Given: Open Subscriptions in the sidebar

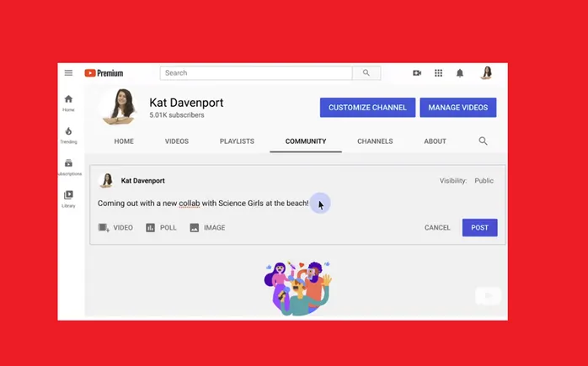Looking at the screenshot, I should 68,167.
